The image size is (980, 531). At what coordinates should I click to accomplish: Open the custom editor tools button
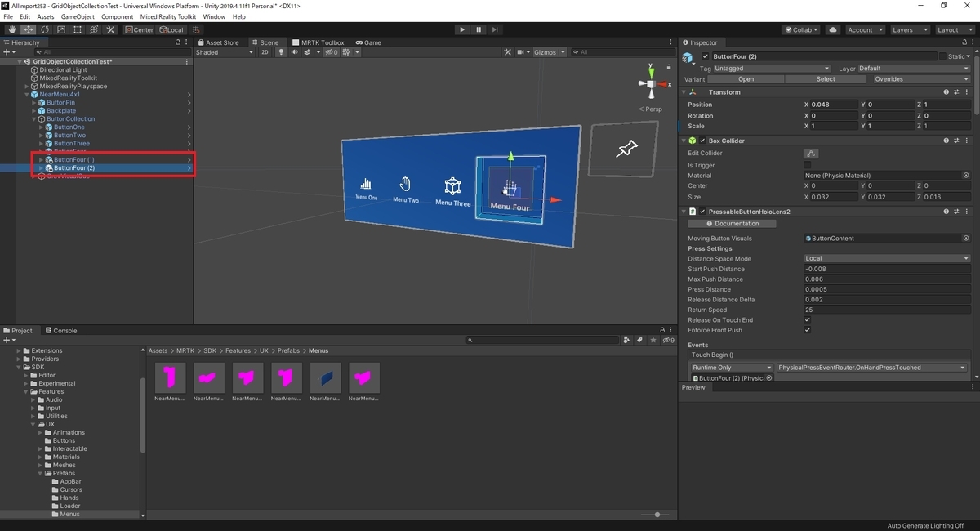[109, 30]
